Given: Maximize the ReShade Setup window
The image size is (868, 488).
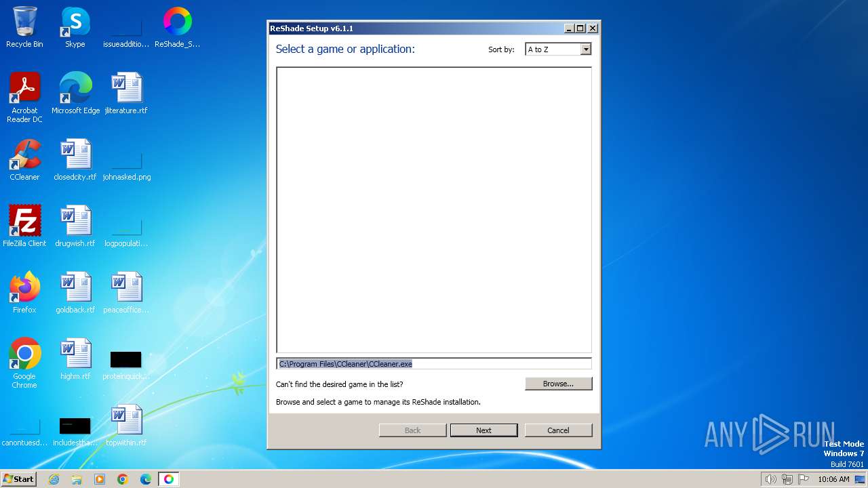Looking at the screenshot, I should [580, 28].
